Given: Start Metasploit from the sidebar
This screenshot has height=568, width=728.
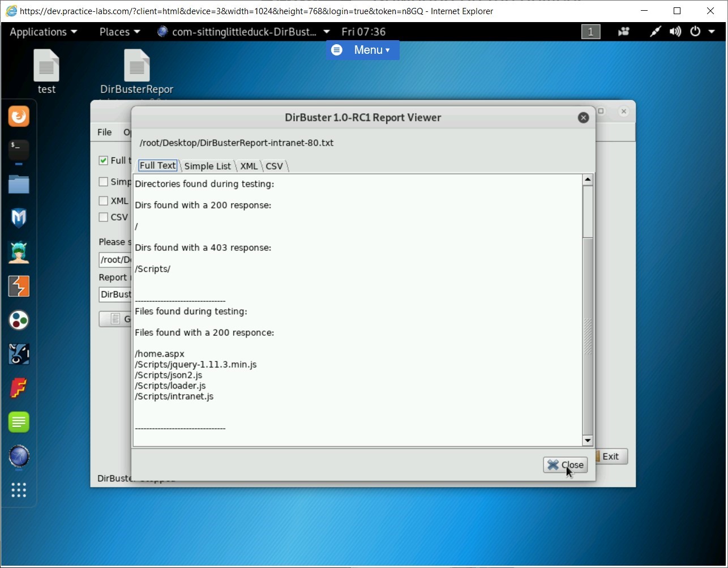Looking at the screenshot, I should click(x=19, y=218).
